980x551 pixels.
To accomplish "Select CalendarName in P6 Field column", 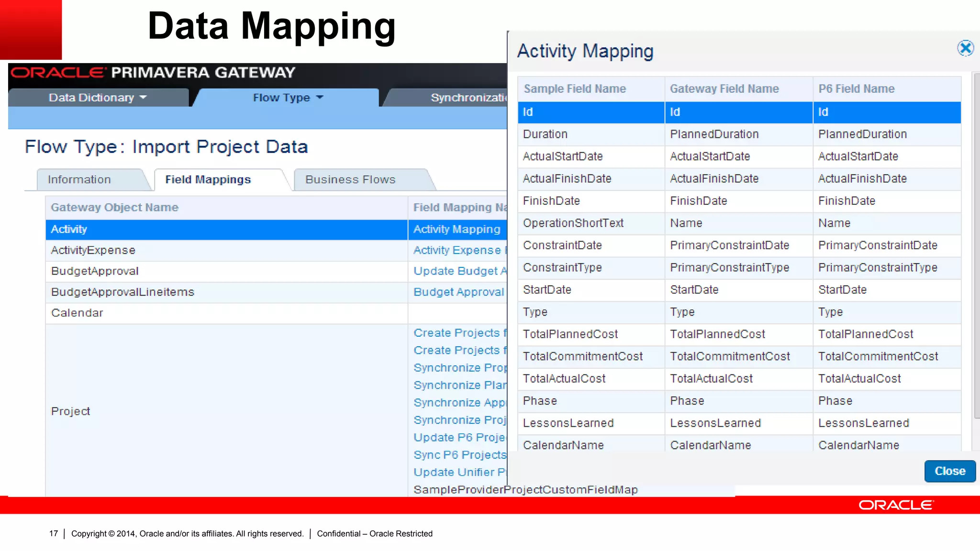I will point(887,444).
